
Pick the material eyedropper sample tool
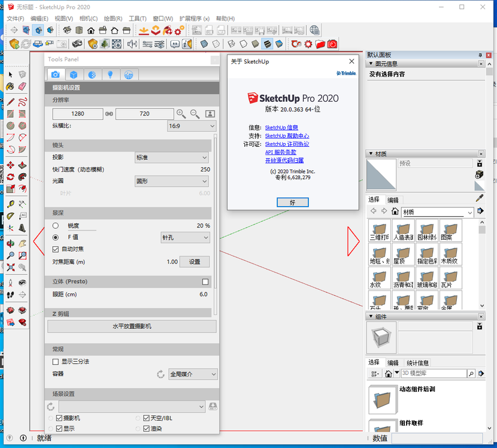(479, 198)
